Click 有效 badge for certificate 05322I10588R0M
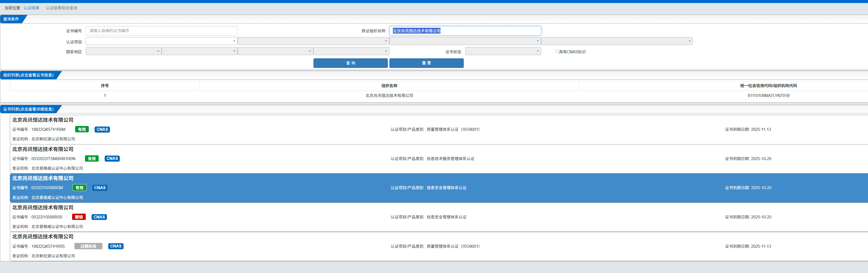868x273 pixels. (79, 188)
